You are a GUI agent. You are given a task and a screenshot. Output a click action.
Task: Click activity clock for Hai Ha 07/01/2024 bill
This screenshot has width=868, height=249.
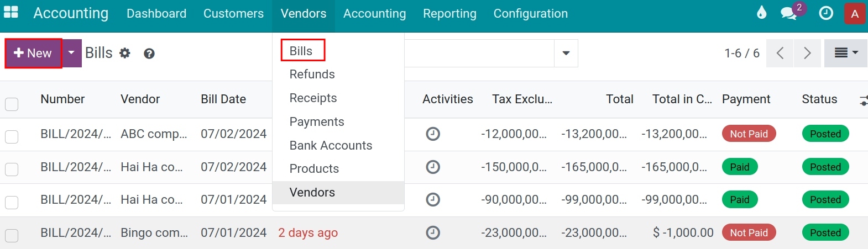[433, 199]
